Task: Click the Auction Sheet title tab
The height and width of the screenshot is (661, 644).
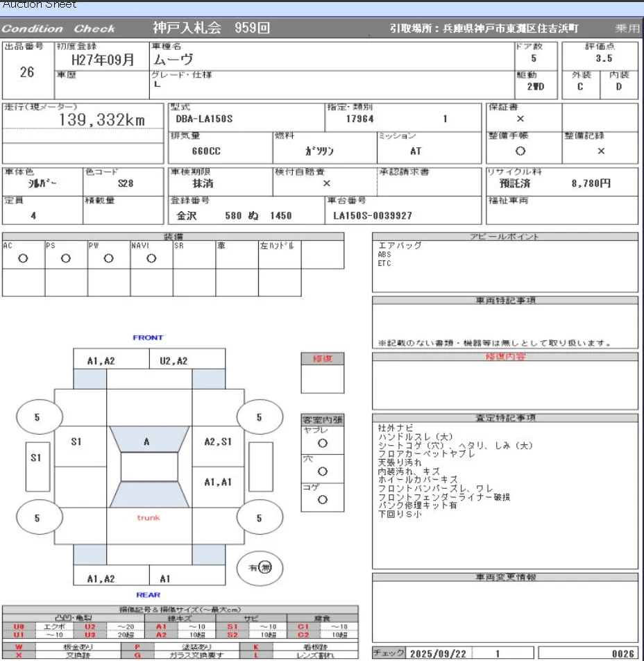Action: (x=40, y=5)
